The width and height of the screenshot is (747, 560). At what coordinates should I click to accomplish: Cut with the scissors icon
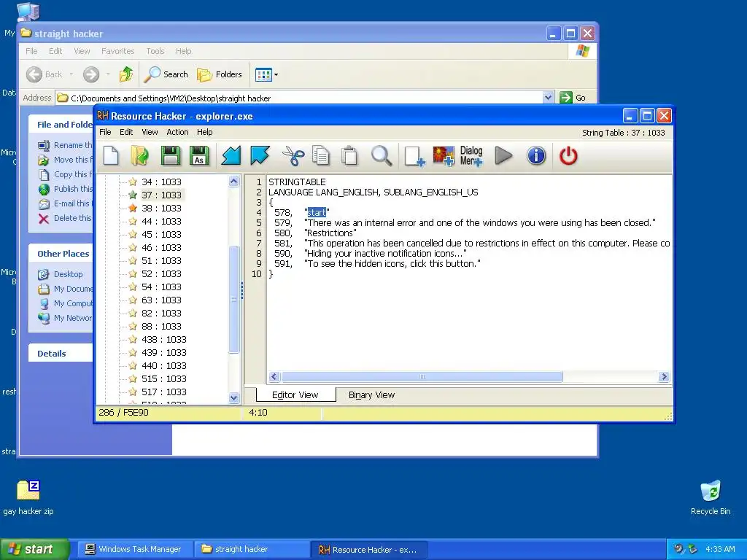coord(293,156)
